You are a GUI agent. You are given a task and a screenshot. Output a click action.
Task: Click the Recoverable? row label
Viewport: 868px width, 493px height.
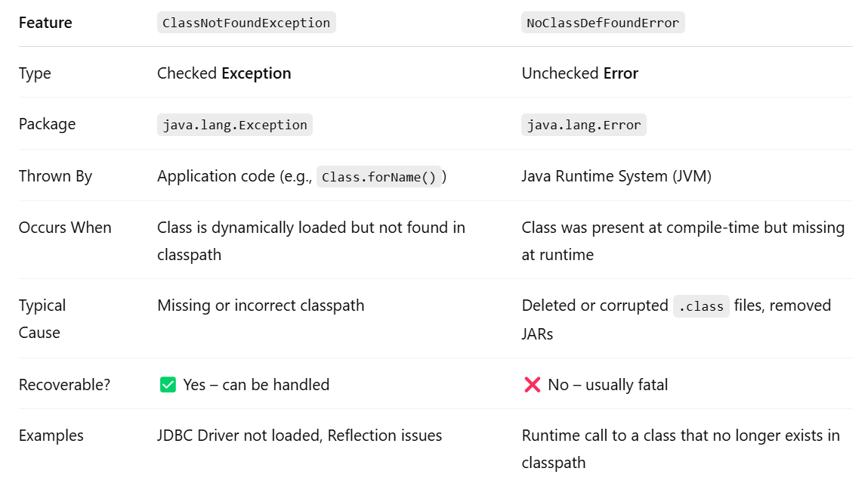tap(64, 385)
